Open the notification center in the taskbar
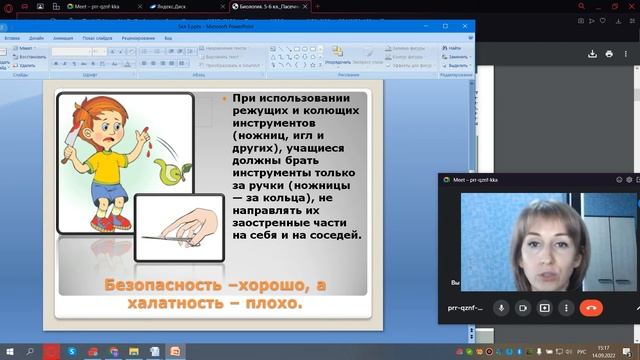The image size is (640, 360). 627,351
